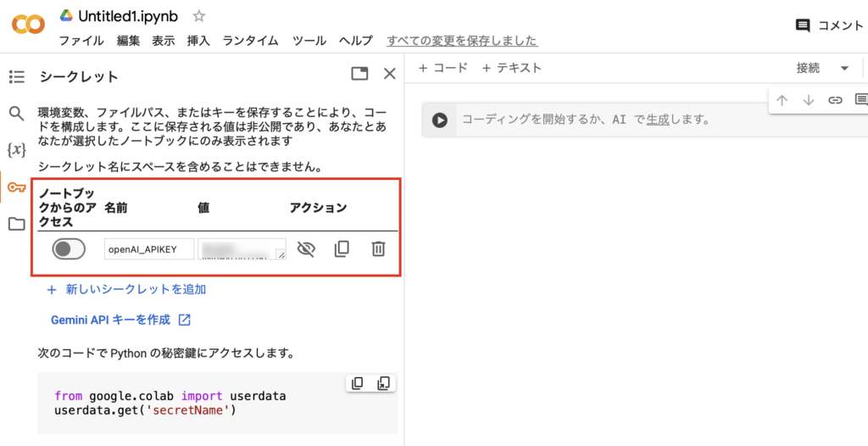The height and width of the screenshot is (446, 868).
Task: Open the search sidebar icon
Action: coord(16,113)
